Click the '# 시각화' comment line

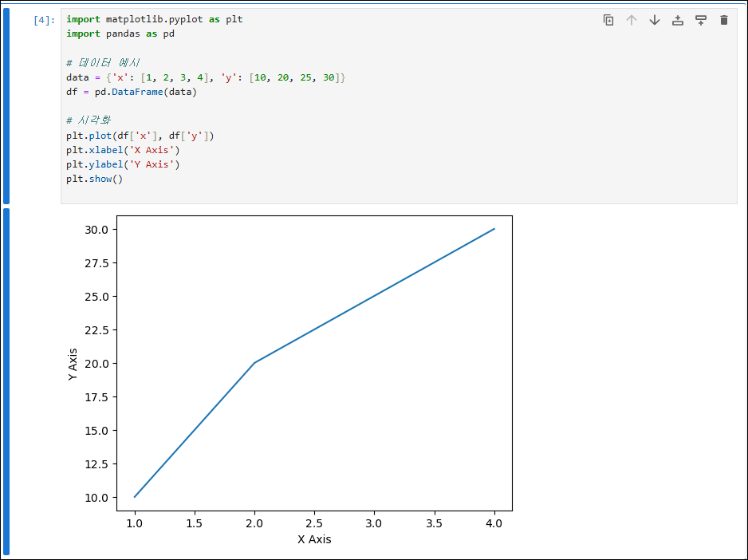pos(89,120)
